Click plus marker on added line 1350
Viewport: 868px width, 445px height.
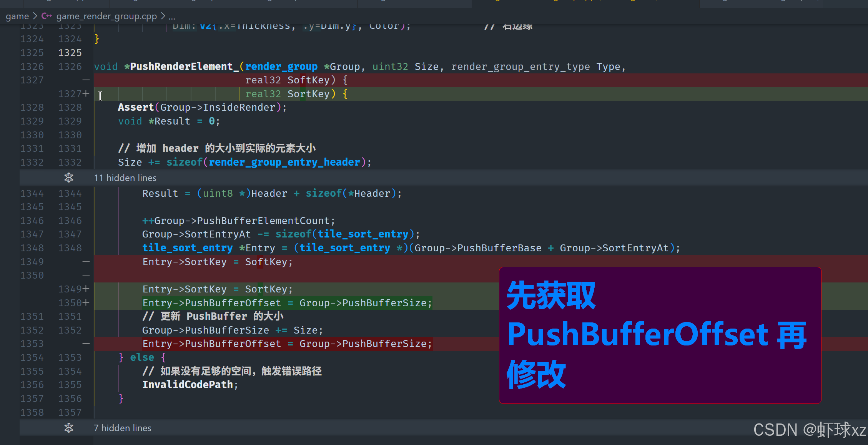pos(86,303)
